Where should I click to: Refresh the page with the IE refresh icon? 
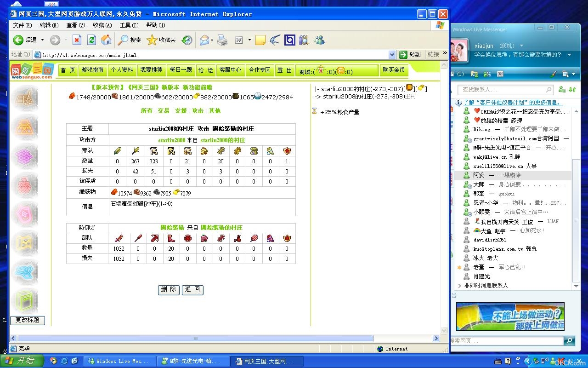coord(91,40)
